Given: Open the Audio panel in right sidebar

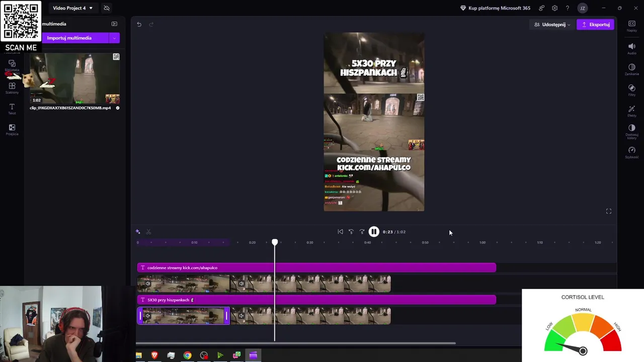Looking at the screenshot, I should point(631,48).
